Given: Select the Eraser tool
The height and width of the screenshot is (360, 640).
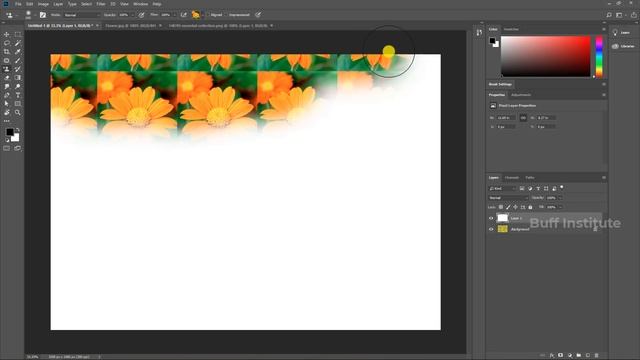Looking at the screenshot, I should (7, 78).
